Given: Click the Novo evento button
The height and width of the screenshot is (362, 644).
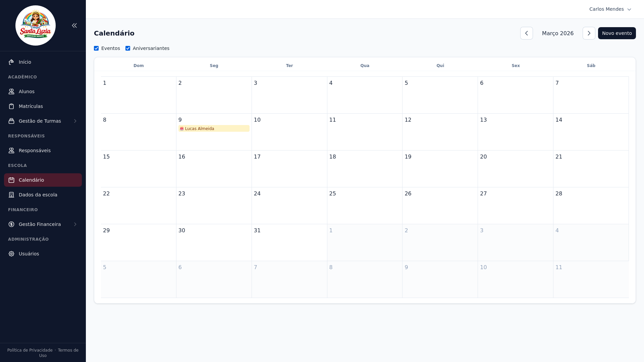Looking at the screenshot, I should pyautogui.click(x=617, y=33).
